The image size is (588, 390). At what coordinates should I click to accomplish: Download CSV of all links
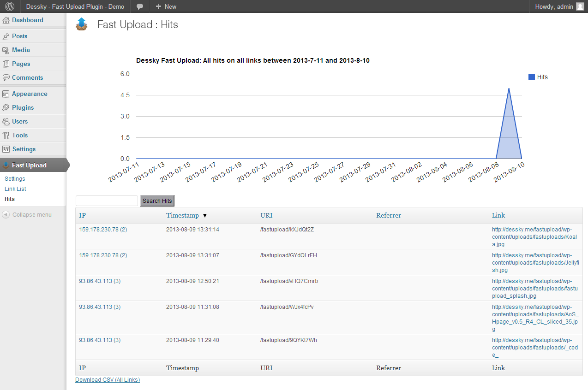pyautogui.click(x=108, y=380)
